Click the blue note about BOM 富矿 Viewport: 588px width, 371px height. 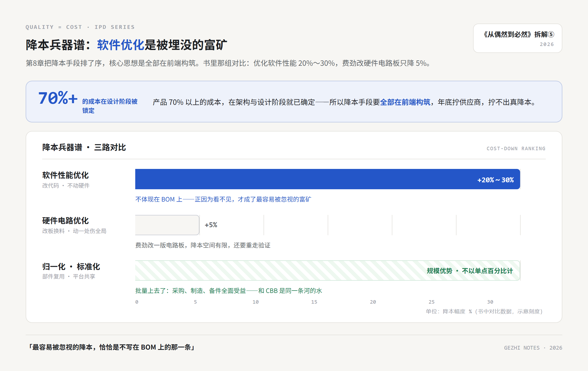pos(223,199)
